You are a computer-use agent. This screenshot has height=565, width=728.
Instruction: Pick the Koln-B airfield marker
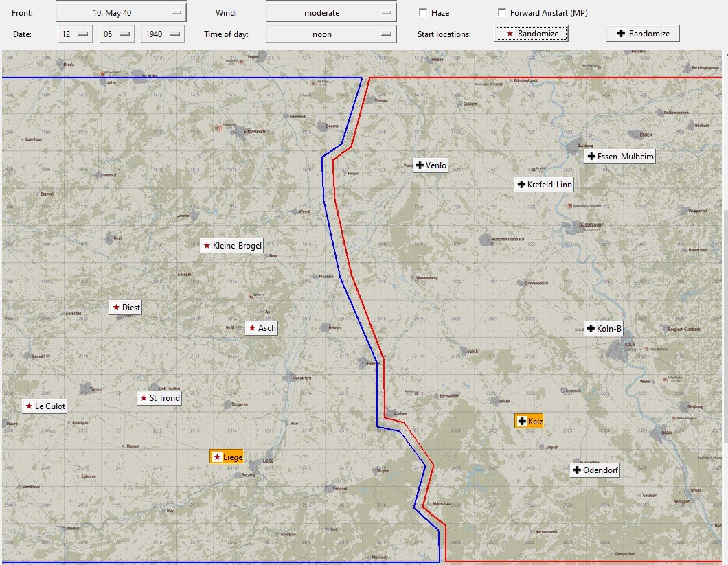[x=603, y=329]
